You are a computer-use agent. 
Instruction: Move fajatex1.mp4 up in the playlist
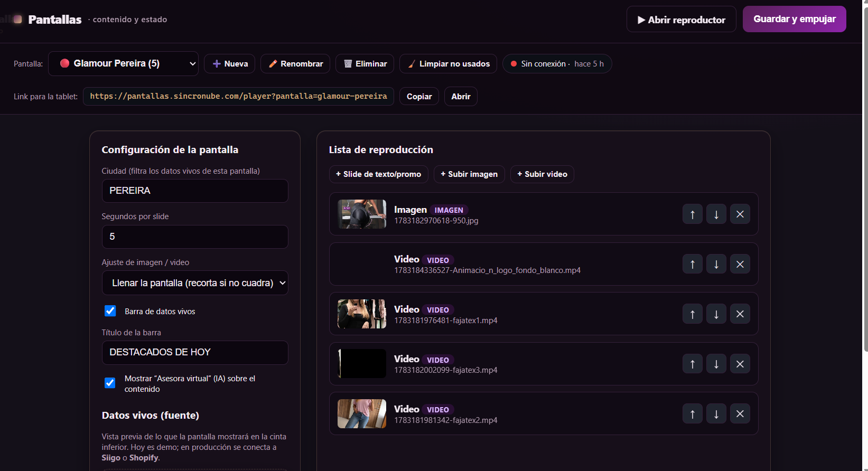[693, 314]
